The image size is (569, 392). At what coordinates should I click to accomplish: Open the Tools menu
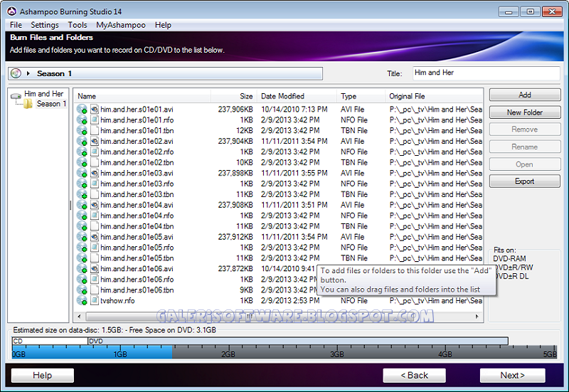(78, 25)
